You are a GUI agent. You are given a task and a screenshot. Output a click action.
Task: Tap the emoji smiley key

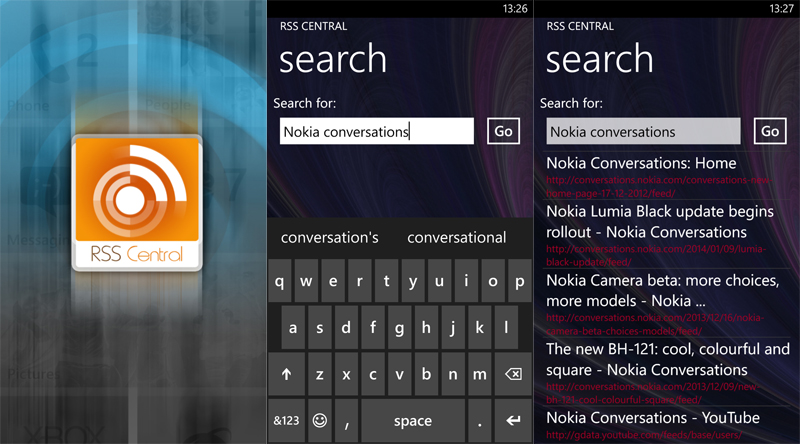(320, 421)
